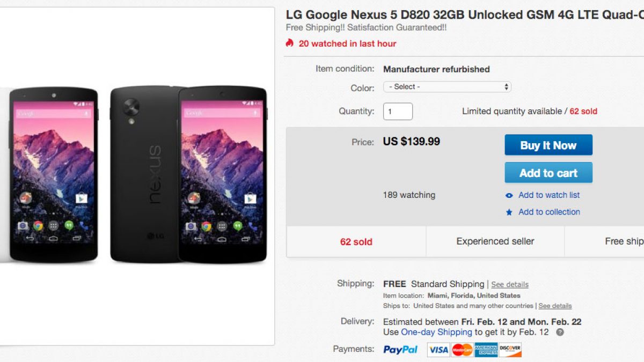The height and width of the screenshot is (362, 644).
Task: Click the eye icon for watch list
Action: 509,195
